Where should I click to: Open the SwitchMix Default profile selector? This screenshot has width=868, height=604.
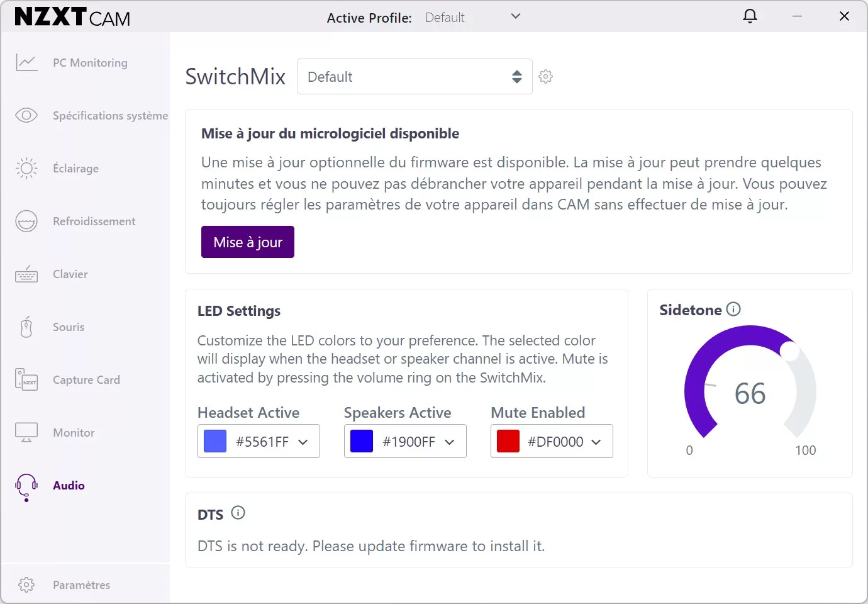pos(414,77)
